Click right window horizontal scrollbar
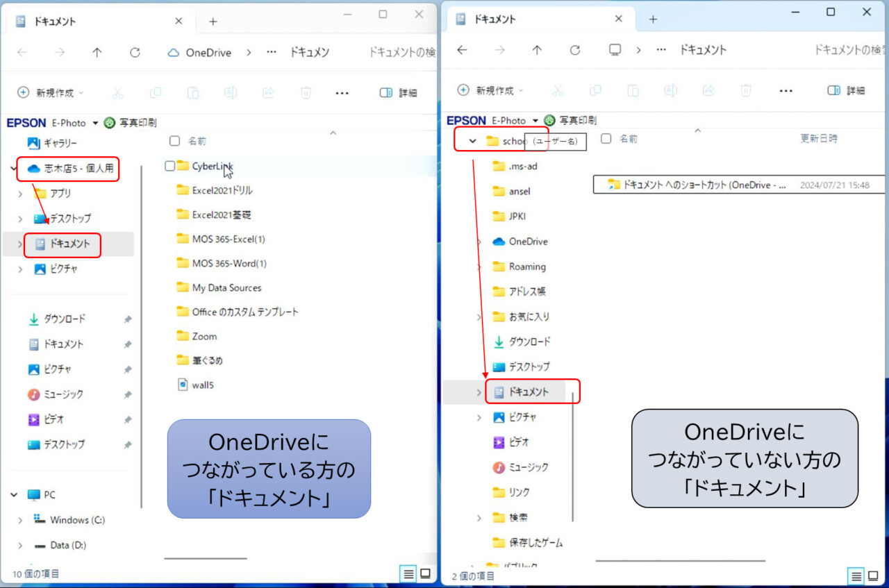The image size is (889, 588). tap(680, 560)
